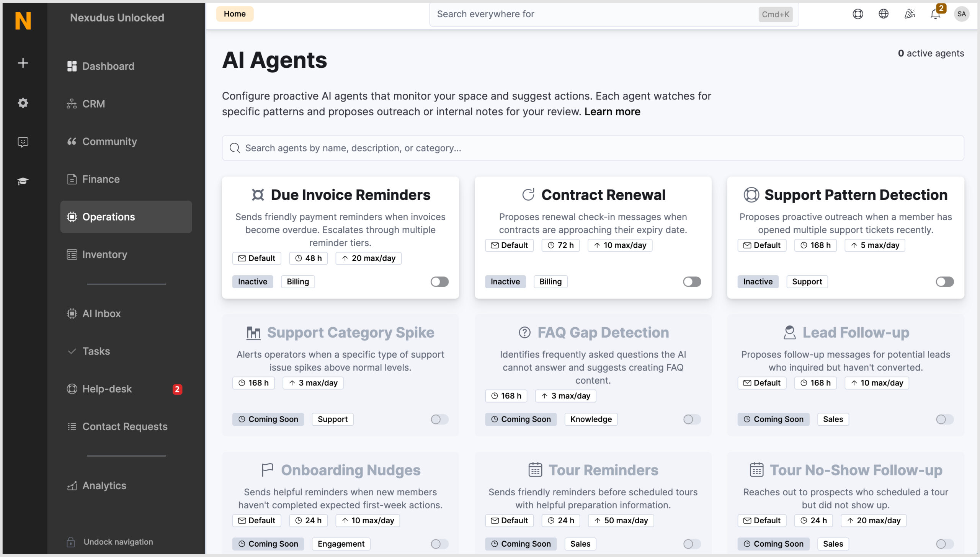This screenshot has width=980, height=557.
Task: Click the Tour Reminders calendar icon
Action: tap(535, 470)
